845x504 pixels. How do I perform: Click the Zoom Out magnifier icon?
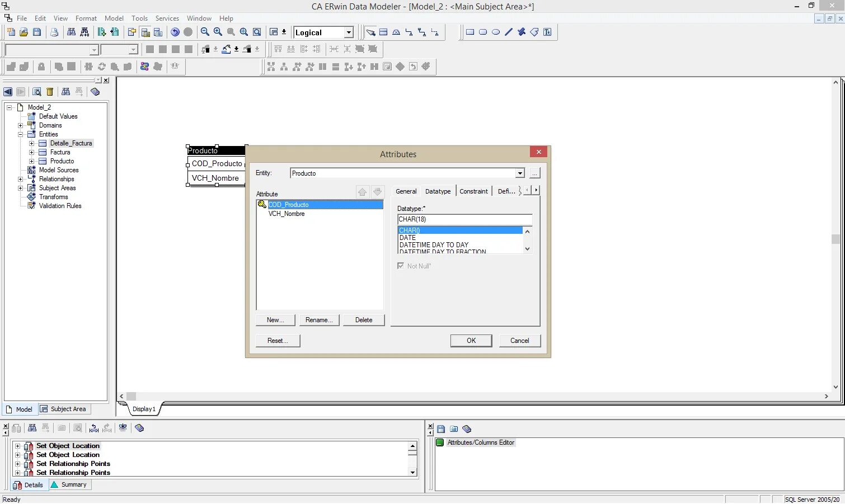click(x=205, y=32)
